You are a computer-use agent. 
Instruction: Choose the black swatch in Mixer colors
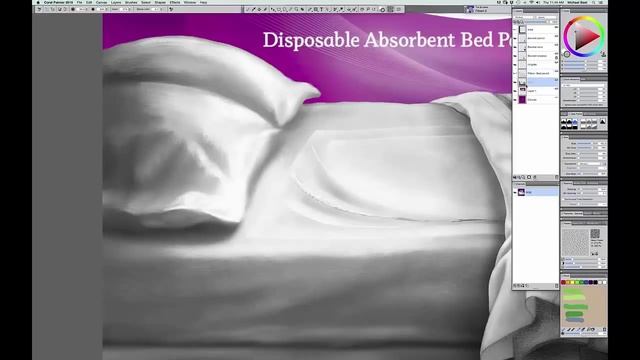coord(595,282)
